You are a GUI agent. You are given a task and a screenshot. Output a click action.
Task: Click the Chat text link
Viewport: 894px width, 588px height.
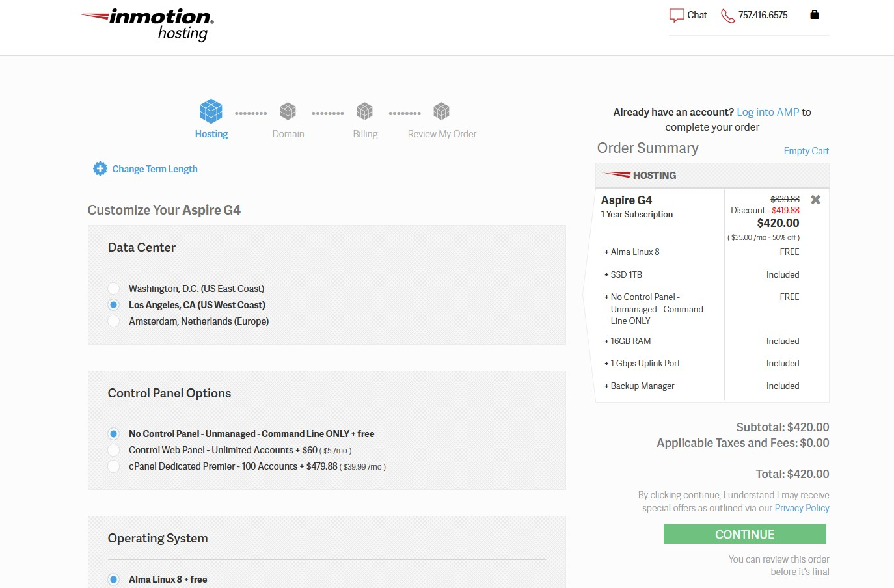point(697,15)
